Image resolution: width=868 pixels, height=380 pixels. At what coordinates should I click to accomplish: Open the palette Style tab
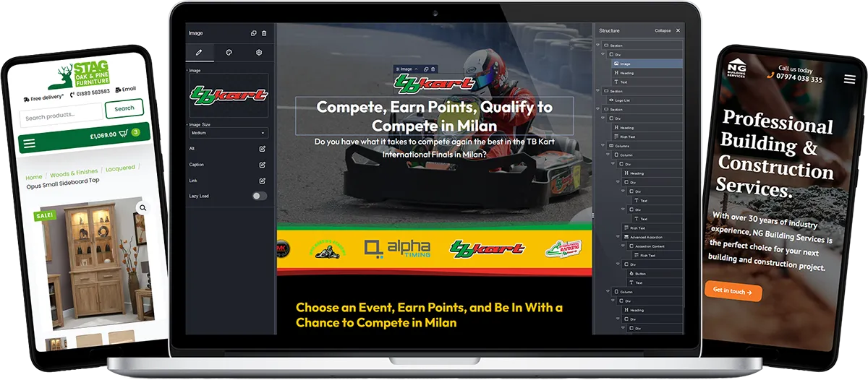click(x=229, y=53)
